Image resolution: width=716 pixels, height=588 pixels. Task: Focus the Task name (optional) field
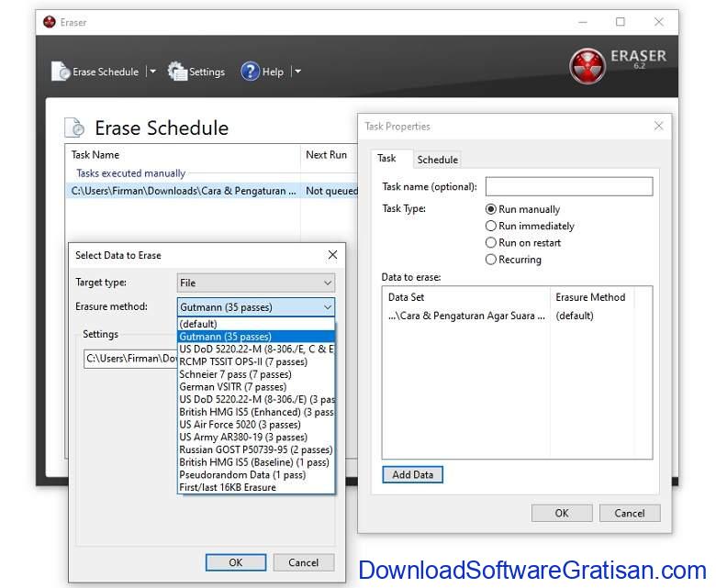[569, 186]
